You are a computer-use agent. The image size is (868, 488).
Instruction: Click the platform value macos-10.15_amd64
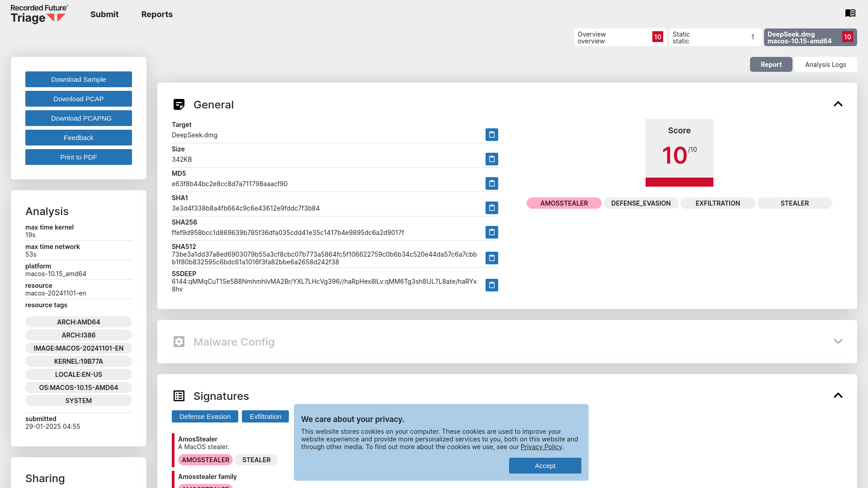pyautogui.click(x=56, y=274)
